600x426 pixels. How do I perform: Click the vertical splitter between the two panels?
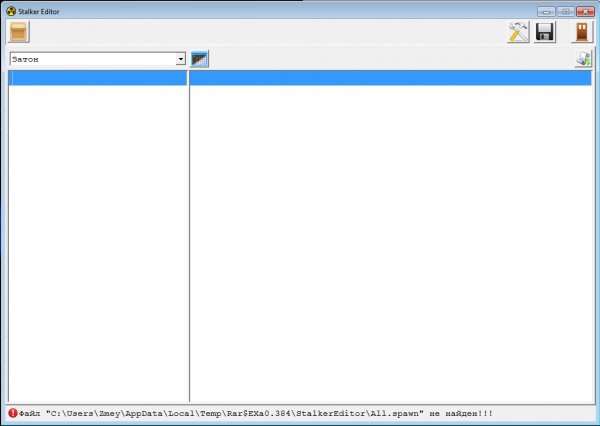point(188,240)
